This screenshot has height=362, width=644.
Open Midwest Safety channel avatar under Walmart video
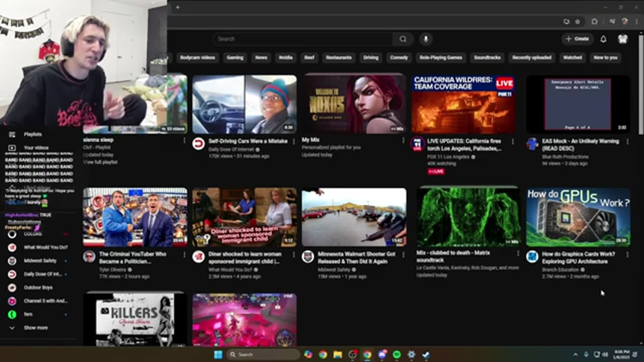click(308, 257)
